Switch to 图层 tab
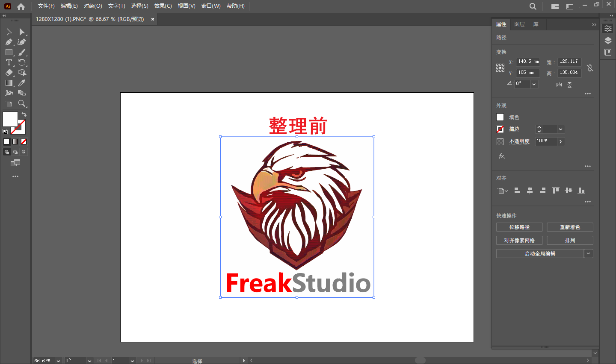The width and height of the screenshot is (616, 364). point(519,24)
